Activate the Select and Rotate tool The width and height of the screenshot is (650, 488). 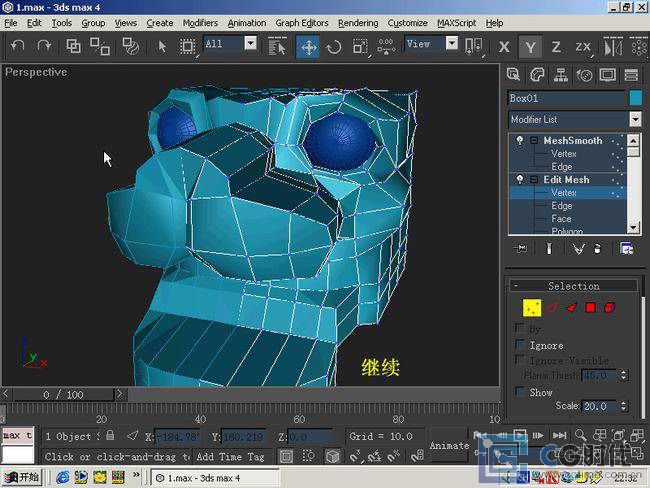[334, 47]
